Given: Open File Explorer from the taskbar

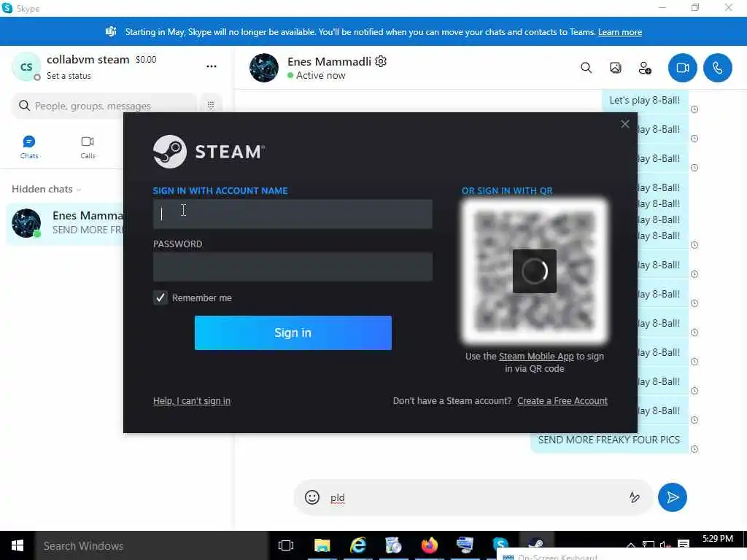Looking at the screenshot, I should tap(322, 545).
